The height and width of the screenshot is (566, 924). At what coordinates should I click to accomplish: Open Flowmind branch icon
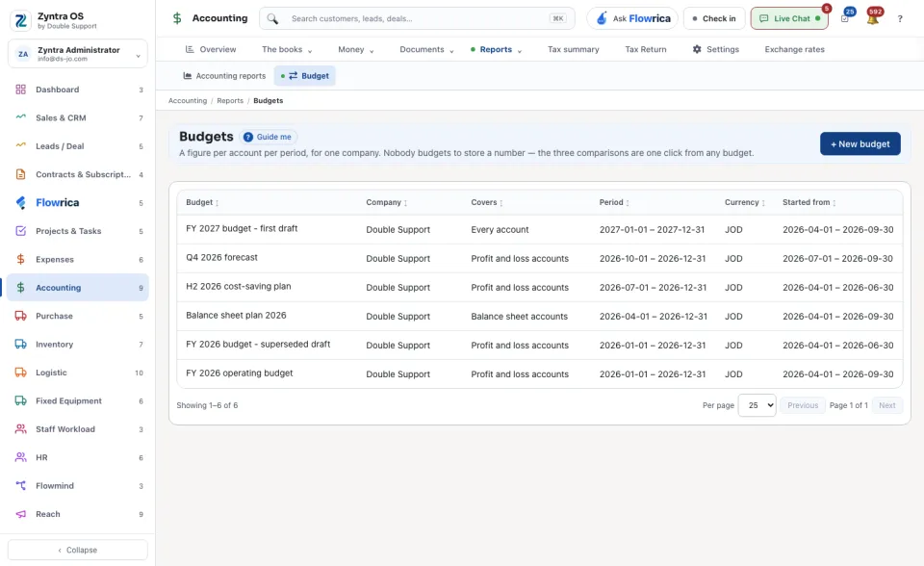[x=20, y=486]
